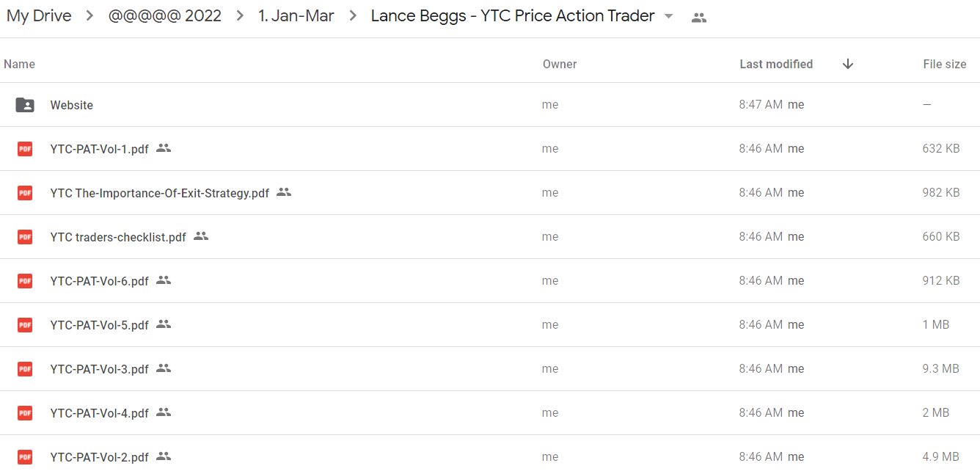Click the shared icon beside YTC-PAT-Vol-3.pdf

(x=164, y=368)
